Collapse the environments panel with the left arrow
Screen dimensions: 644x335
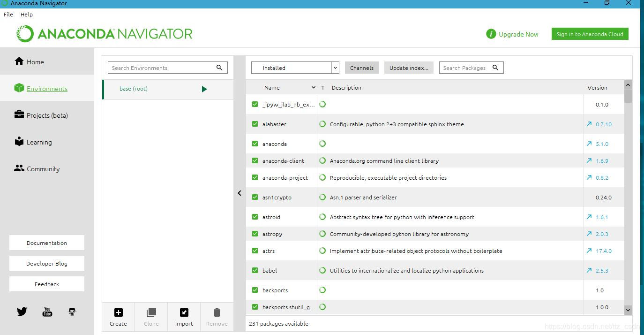click(x=240, y=193)
